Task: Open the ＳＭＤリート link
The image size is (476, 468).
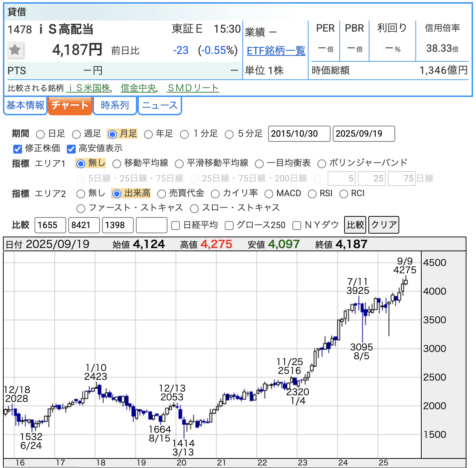Action: click(x=193, y=88)
